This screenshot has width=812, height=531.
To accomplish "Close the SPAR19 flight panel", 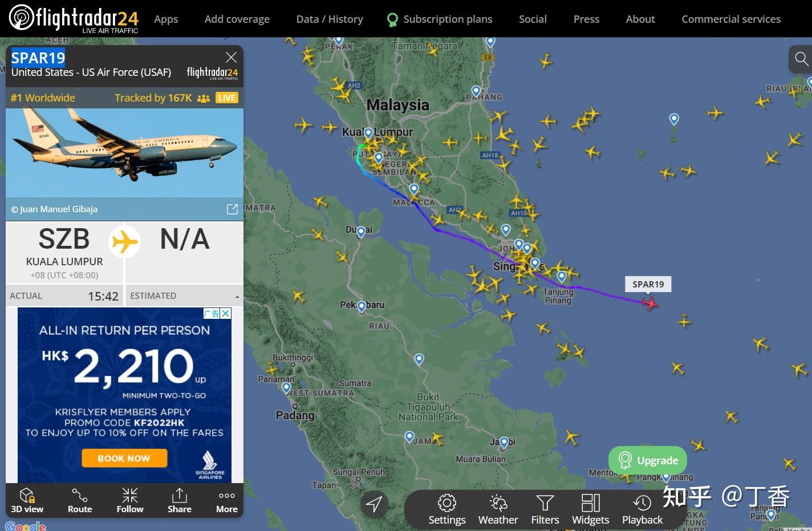I will [231, 57].
